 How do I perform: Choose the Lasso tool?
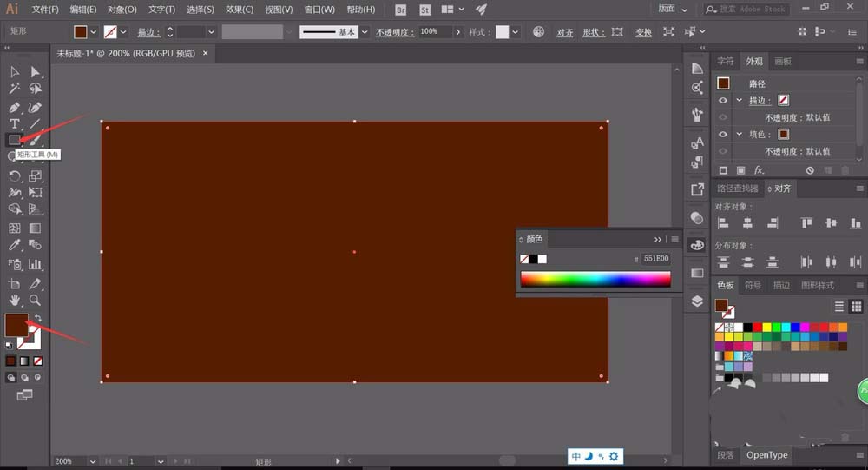pyautogui.click(x=35, y=89)
